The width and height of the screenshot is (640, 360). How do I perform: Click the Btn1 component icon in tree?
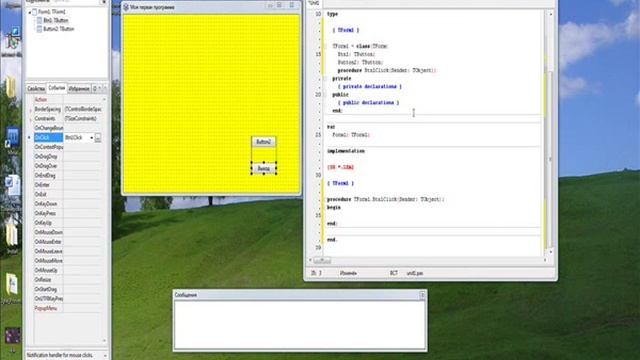pos(40,20)
